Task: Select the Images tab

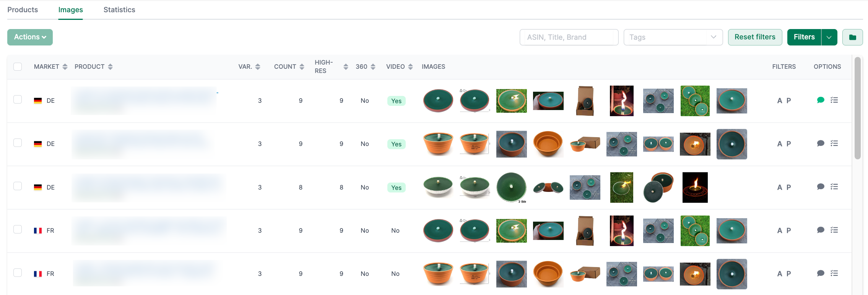Action: tap(70, 10)
